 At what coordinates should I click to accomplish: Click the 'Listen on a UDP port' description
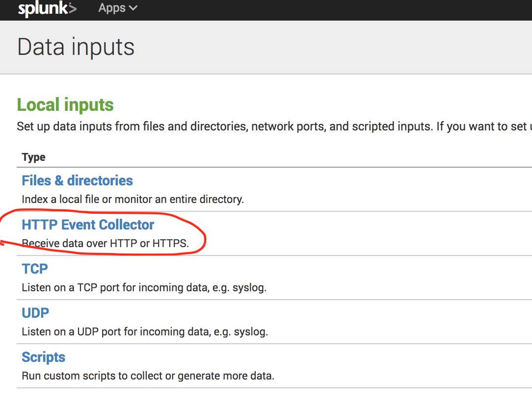pos(145,332)
